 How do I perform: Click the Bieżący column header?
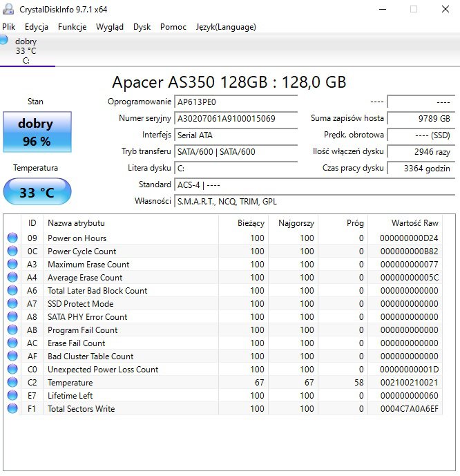coord(243,223)
